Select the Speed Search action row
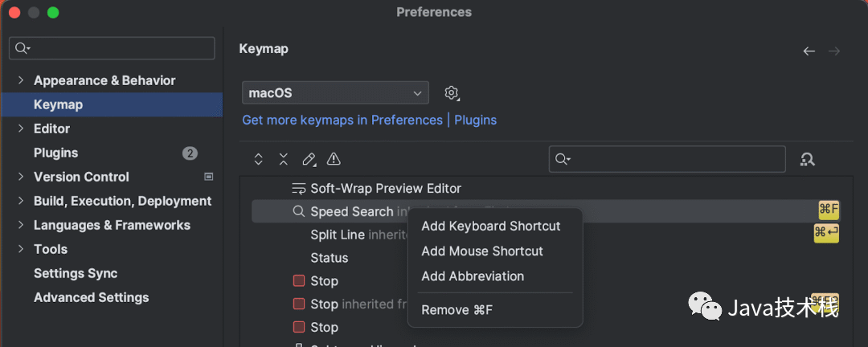This screenshot has width=868, height=347. tap(545, 211)
